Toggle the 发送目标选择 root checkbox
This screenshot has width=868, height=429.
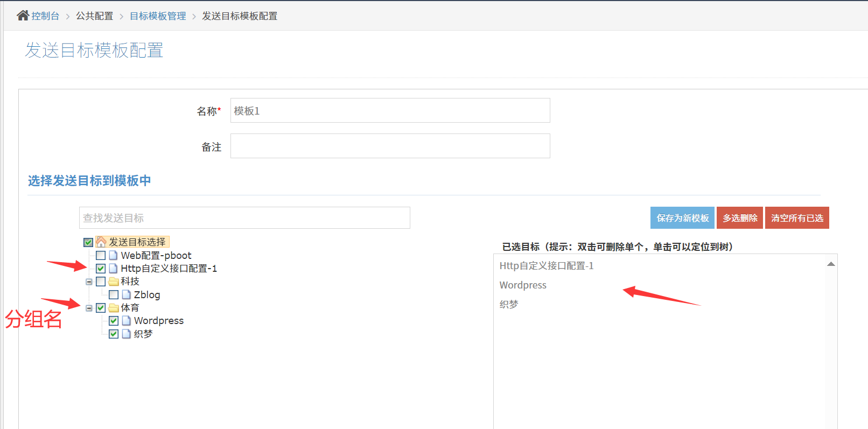tap(88, 242)
